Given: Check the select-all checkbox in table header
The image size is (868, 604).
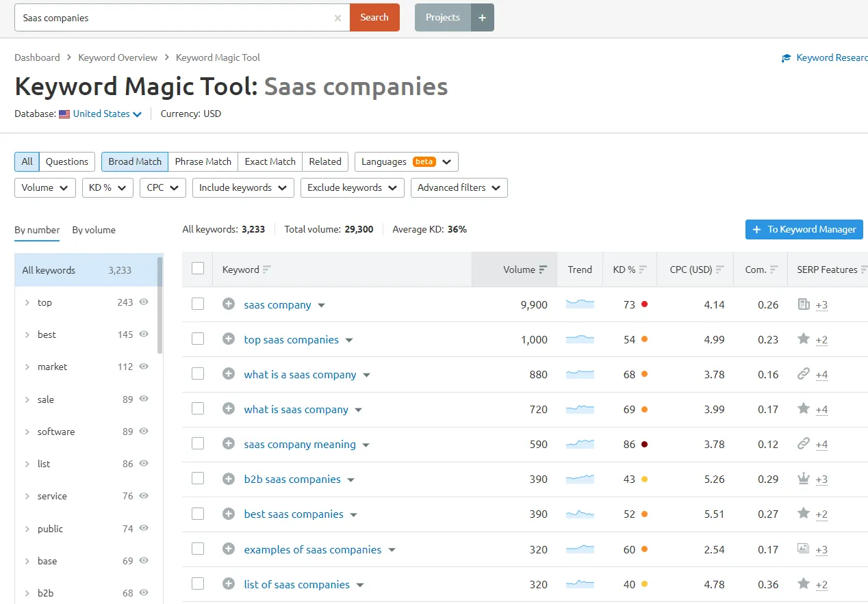Looking at the screenshot, I should pyautogui.click(x=198, y=269).
